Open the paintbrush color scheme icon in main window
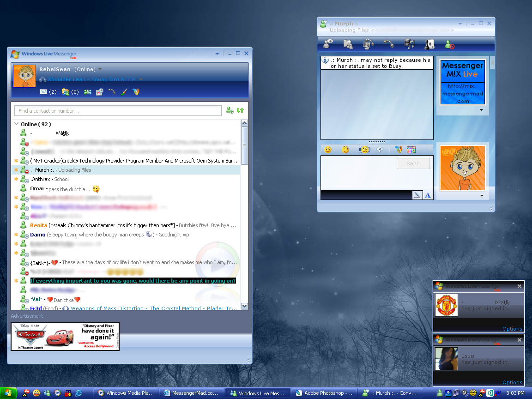The width and height of the screenshot is (532, 399). [x=124, y=92]
